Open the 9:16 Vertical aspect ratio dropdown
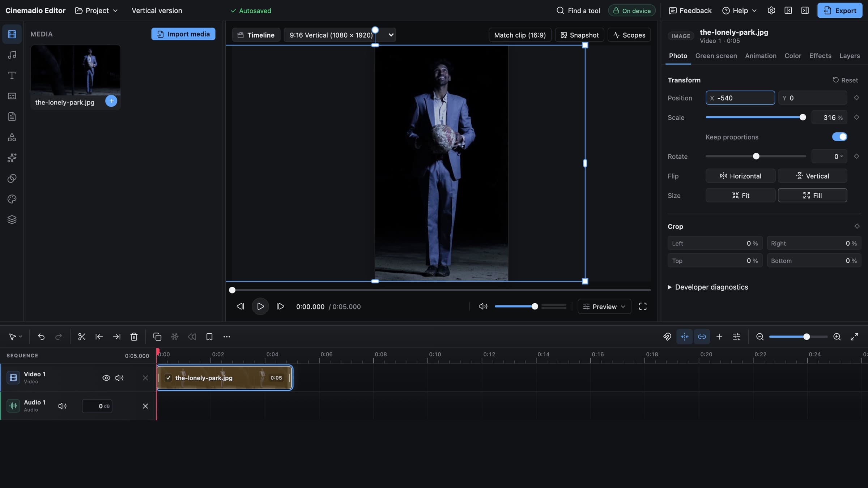The width and height of the screenshot is (868, 488). (x=340, y=35)
